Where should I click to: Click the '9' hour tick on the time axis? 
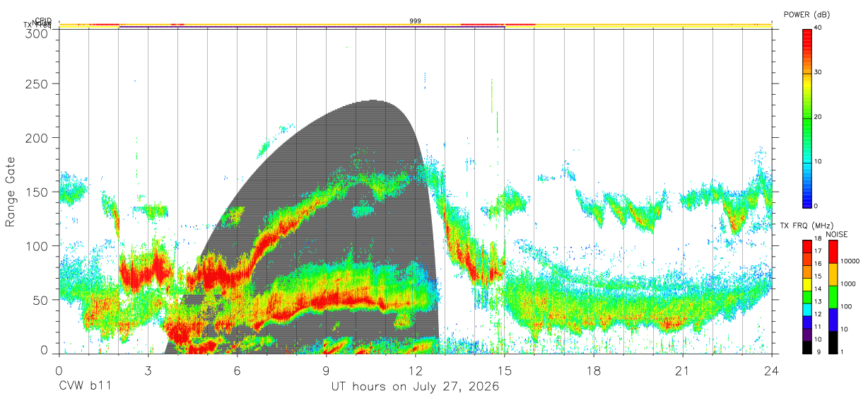pyautogui.click(x=326, y=371)
